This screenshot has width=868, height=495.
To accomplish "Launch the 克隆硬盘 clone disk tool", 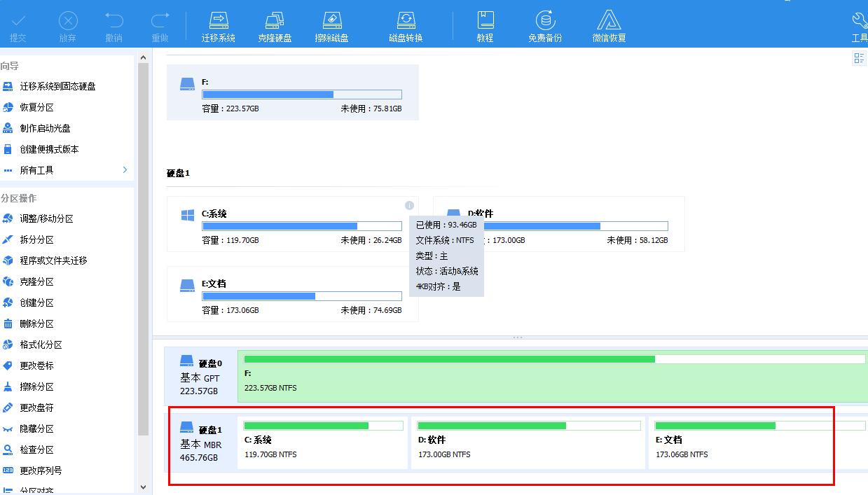I will (275, 25).
